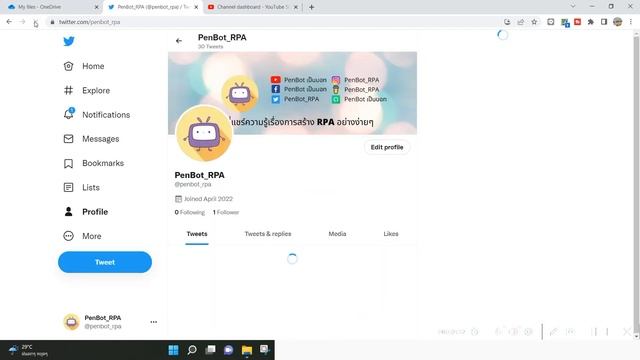Open the large profile picture
640x360 pixels.
click(x=204, y=133)
